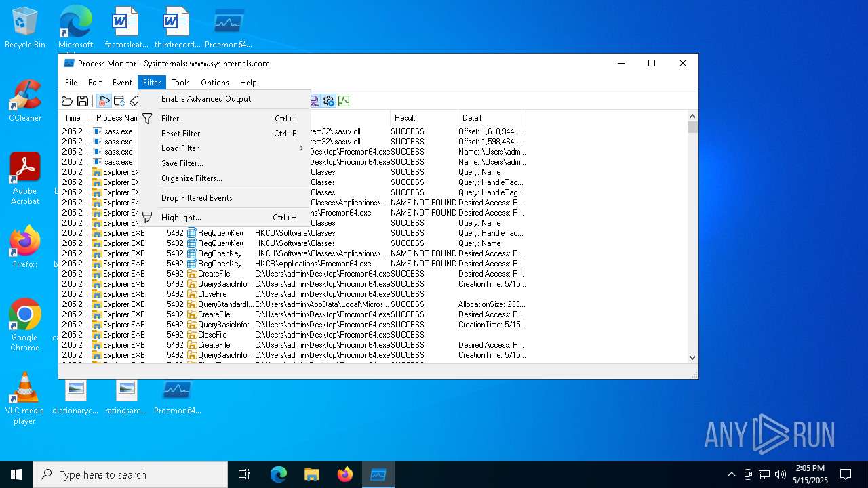Click the Open file toolbar icon
The width and height of the screenshot is (868, 488).
point(67,101)
